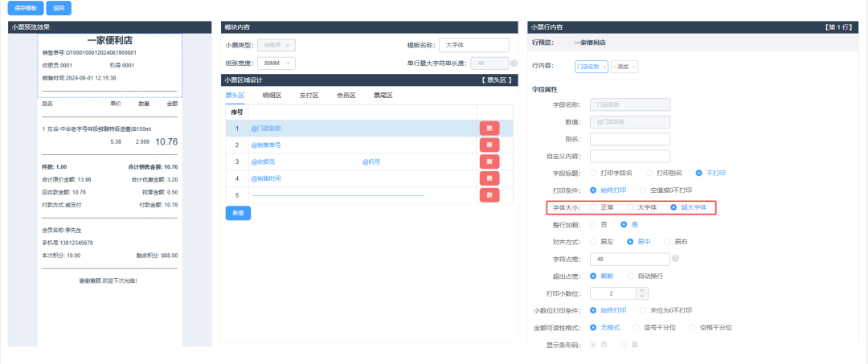Click the 保存模板 button
Screen dimensions: 868x364
[x=26, y=8]
